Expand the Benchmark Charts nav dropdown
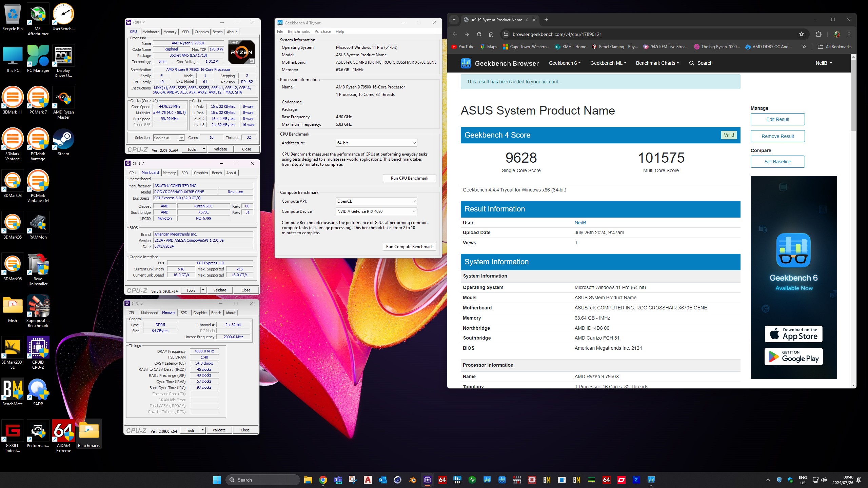 coord(657,63)
